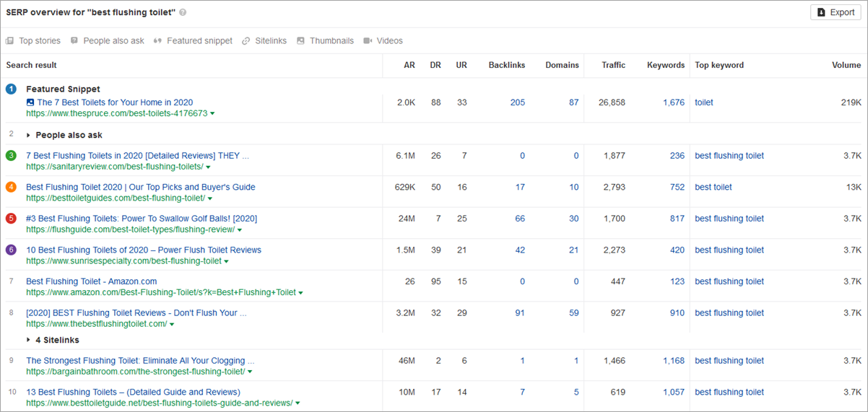Click the Thumbnails image icon
The image size is (868, 412).
pos(301,41)
